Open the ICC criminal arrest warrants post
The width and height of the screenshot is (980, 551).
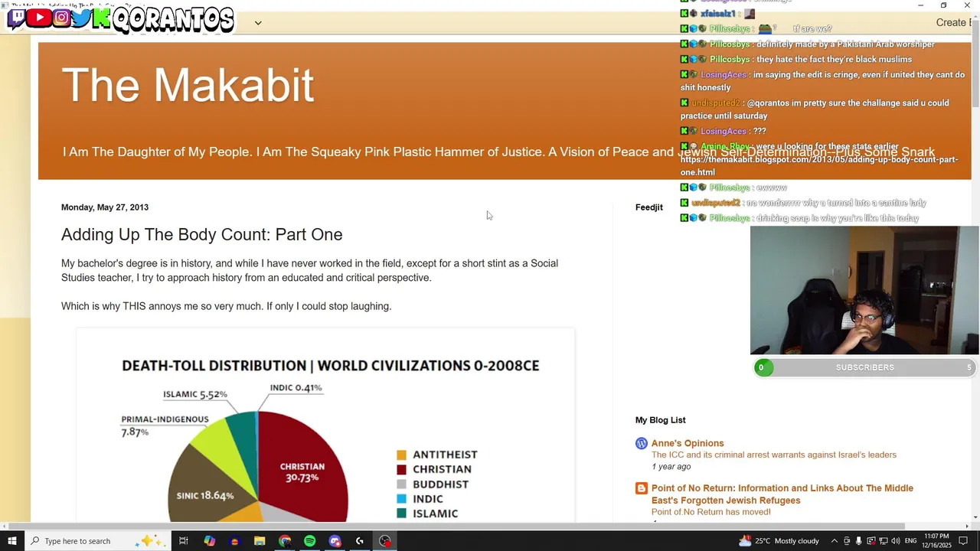(773, 455)
